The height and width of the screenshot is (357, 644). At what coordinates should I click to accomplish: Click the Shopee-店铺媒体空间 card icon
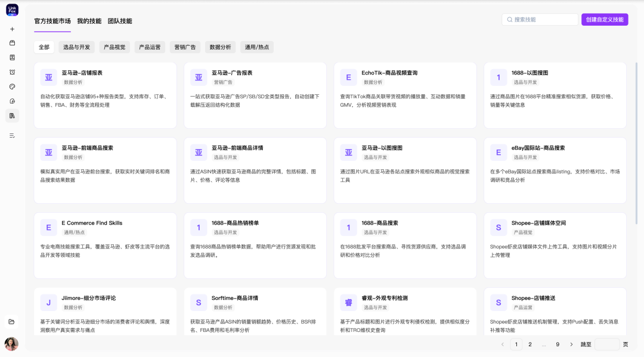[x=498, y=228]
